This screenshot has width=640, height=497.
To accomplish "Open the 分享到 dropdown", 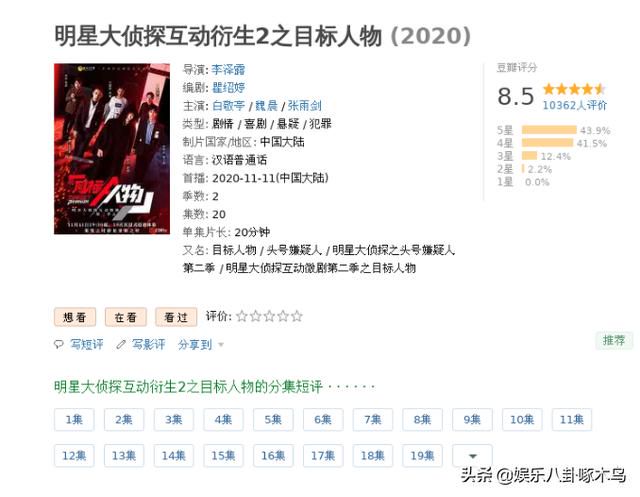I will (201, 345).
